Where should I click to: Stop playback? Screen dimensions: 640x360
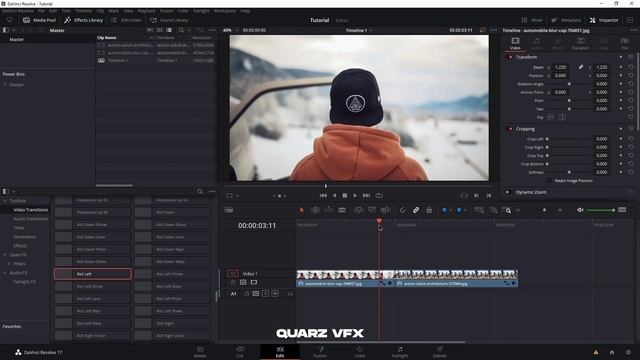coord(345,196)
